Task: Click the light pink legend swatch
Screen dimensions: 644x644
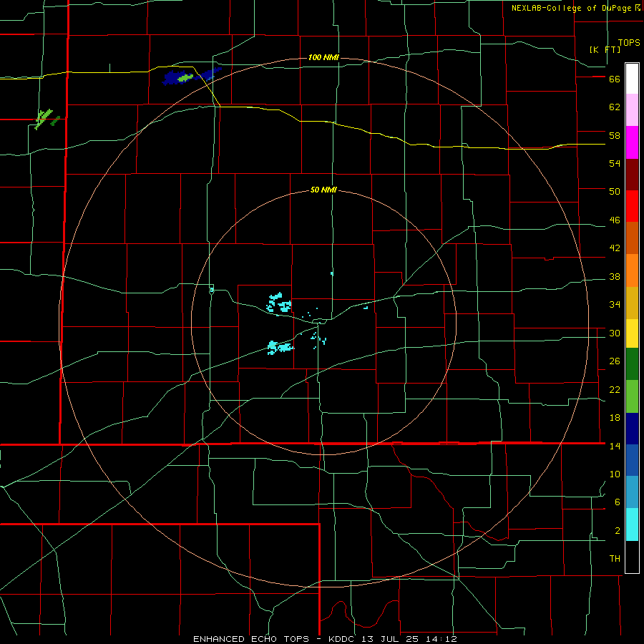Action: tap(632, 109)
